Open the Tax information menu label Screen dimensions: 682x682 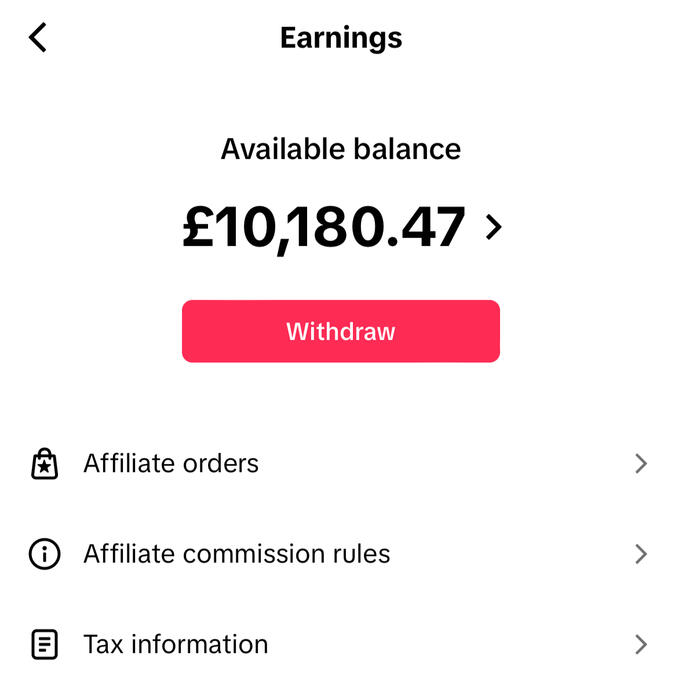[176, 644]
